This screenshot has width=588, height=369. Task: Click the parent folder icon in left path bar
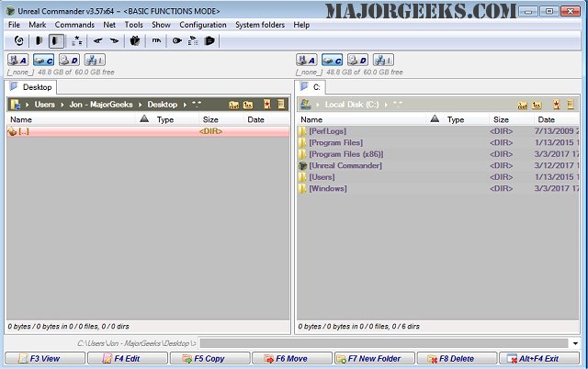pos(249,106)
